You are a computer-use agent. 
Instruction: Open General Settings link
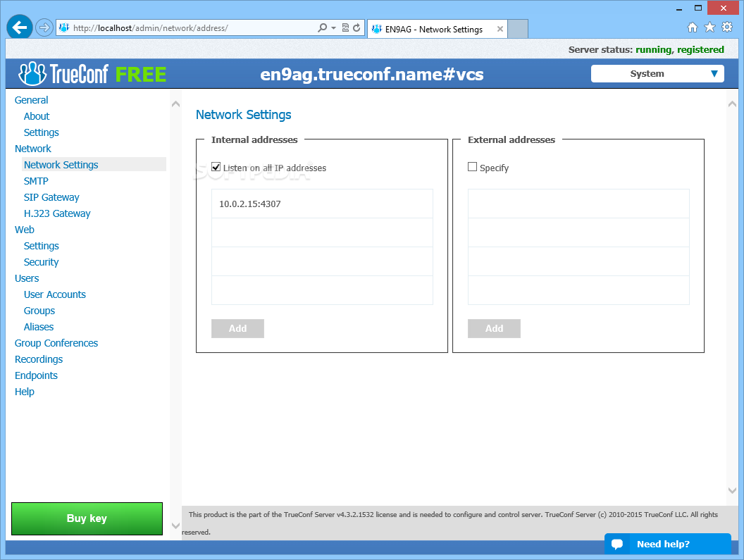click(42, 132)
